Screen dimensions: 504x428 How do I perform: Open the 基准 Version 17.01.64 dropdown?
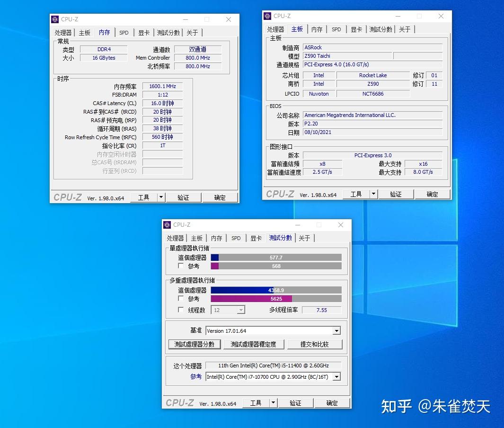(x=336, y=330)
